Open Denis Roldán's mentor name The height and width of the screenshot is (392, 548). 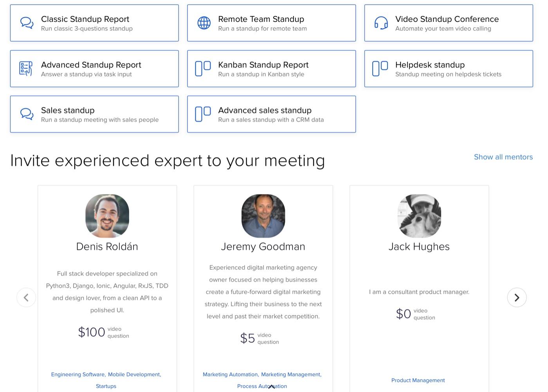coord(107,246)
